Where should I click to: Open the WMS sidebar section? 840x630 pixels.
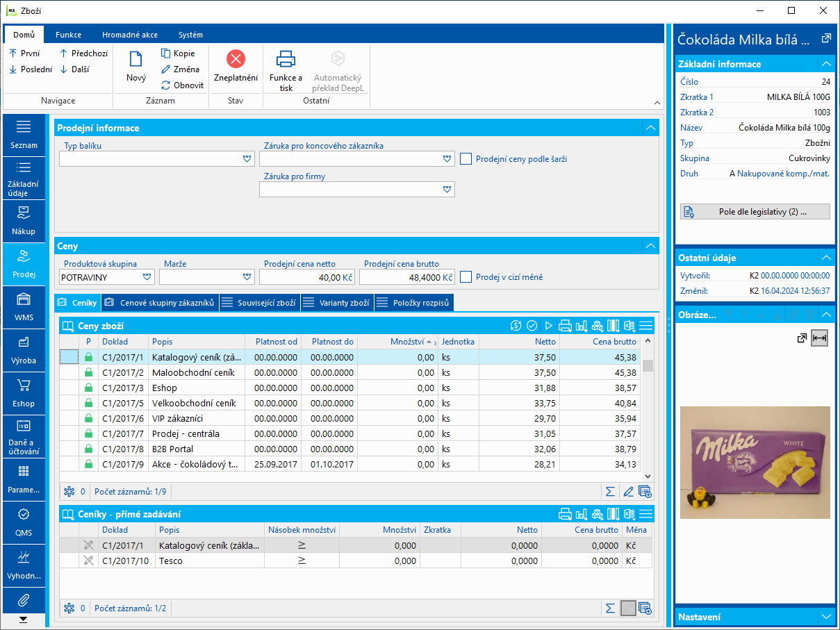click(x=24, y=306)
